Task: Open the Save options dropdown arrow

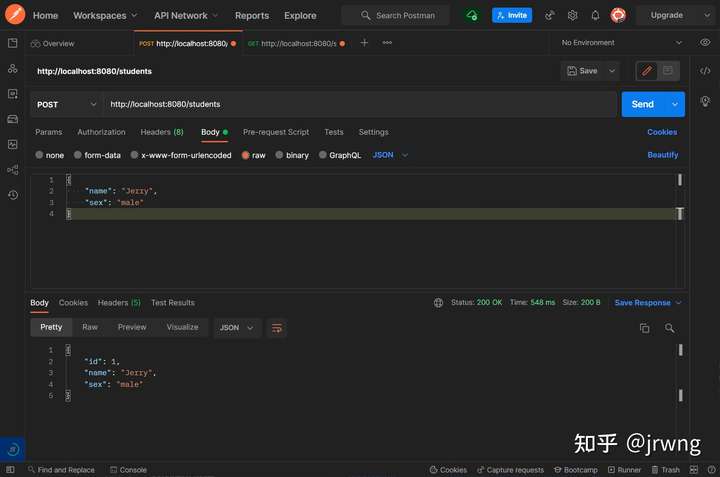Action: pos(612,71)
